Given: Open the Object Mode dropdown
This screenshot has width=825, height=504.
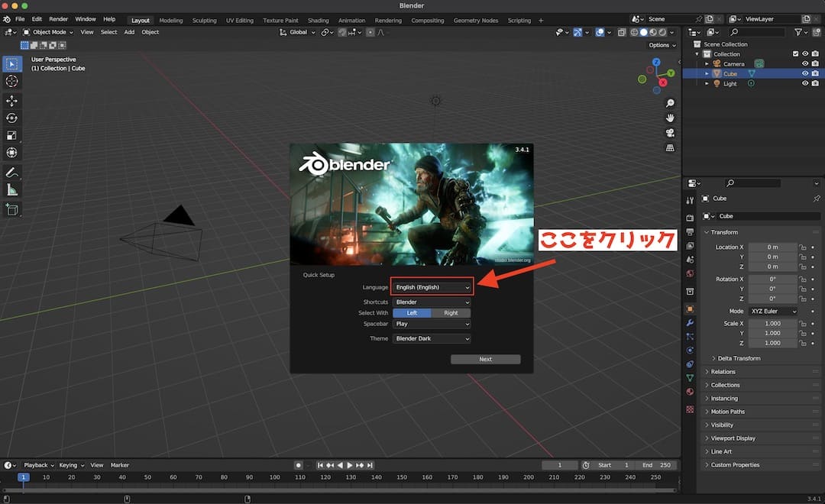Looking at the screenshot, I should [48, 32].
